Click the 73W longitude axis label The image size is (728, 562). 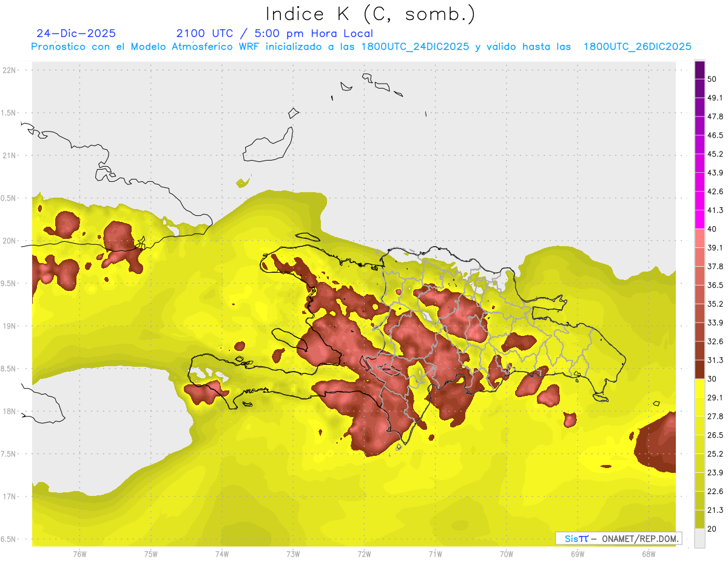(x=293, y=554)
